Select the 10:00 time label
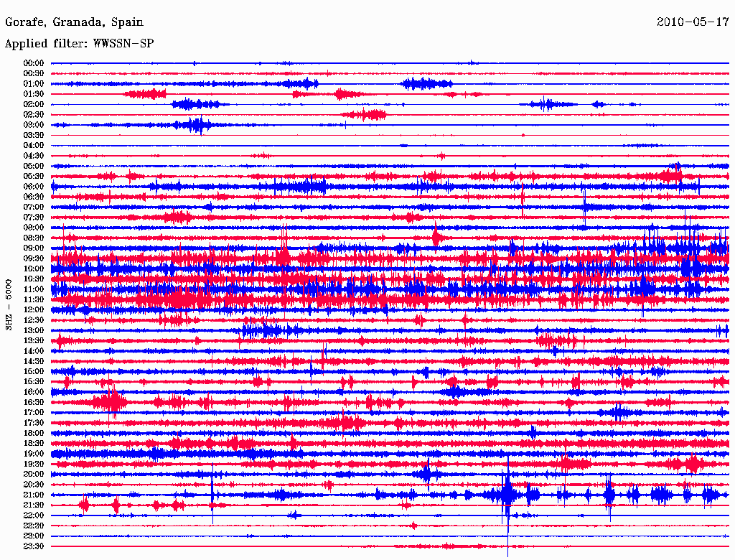Image resolution: width=735 pixels, height=560 pixels. coord(33,269)
